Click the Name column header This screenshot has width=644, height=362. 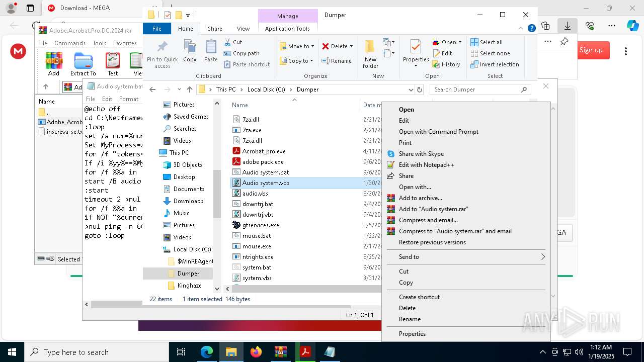pyautogui.click(x=240, y=105)
